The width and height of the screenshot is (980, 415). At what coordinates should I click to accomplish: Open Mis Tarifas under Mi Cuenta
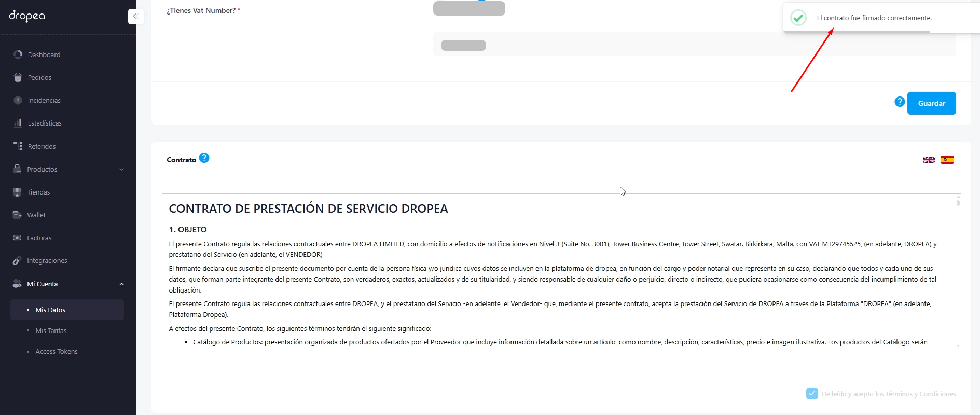[51, 330]
